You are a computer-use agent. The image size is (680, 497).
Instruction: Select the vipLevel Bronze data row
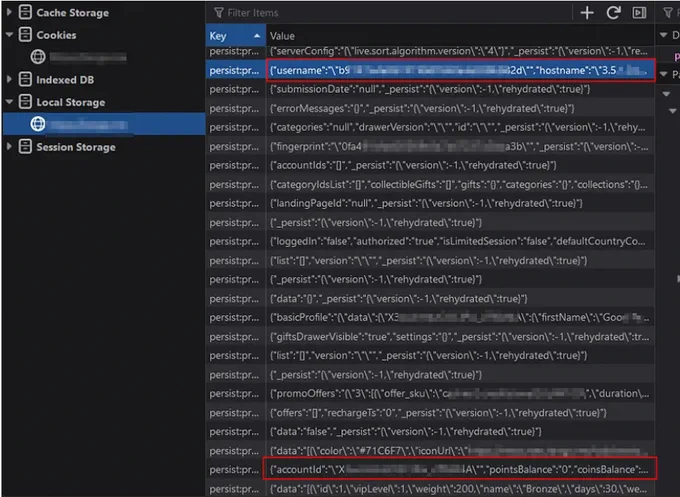(x=460, y=488)
